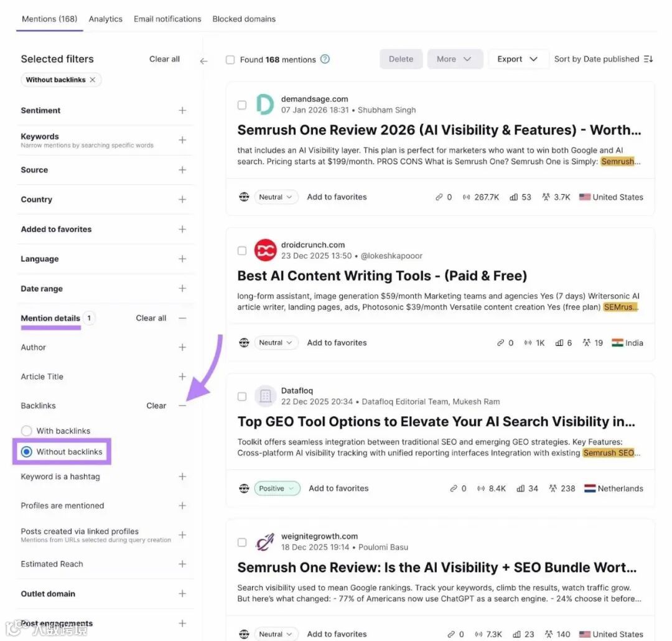Check the droidcrunch.com mention checkbox
The height and width of the screenshot is (641, 672).
tap(241, 251)
